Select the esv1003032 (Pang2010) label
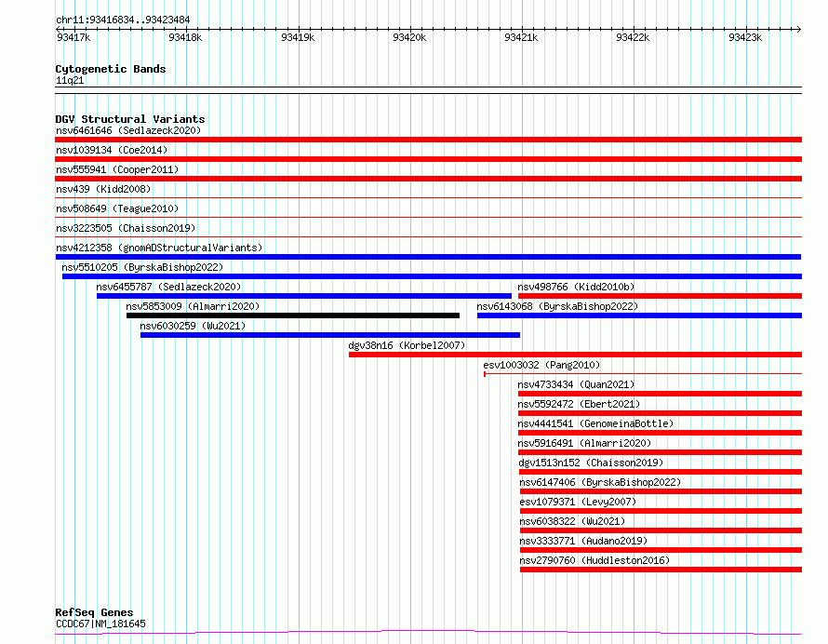 point(541,365)
